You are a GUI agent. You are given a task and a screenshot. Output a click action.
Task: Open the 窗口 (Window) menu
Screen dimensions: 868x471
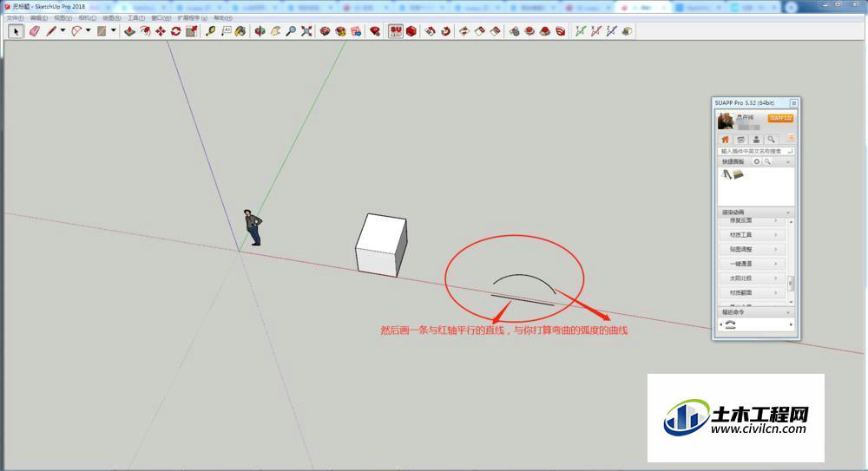[161, 17]
